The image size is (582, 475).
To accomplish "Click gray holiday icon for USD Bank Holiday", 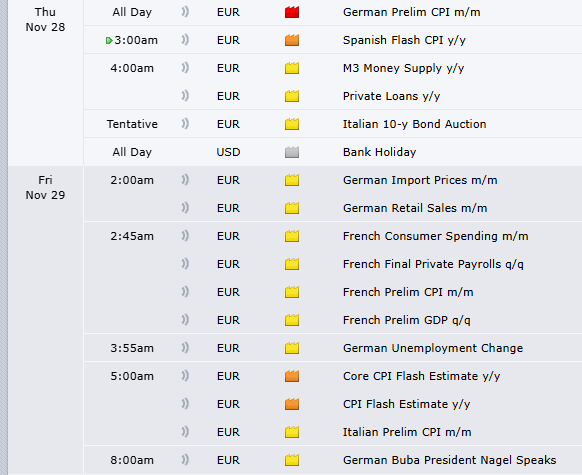I will point(292,152).
